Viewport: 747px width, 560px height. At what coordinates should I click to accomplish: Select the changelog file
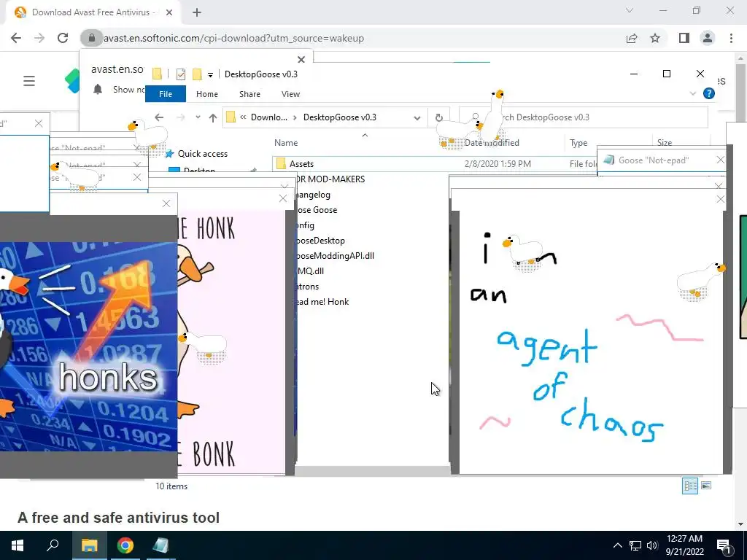click(312, 194)
